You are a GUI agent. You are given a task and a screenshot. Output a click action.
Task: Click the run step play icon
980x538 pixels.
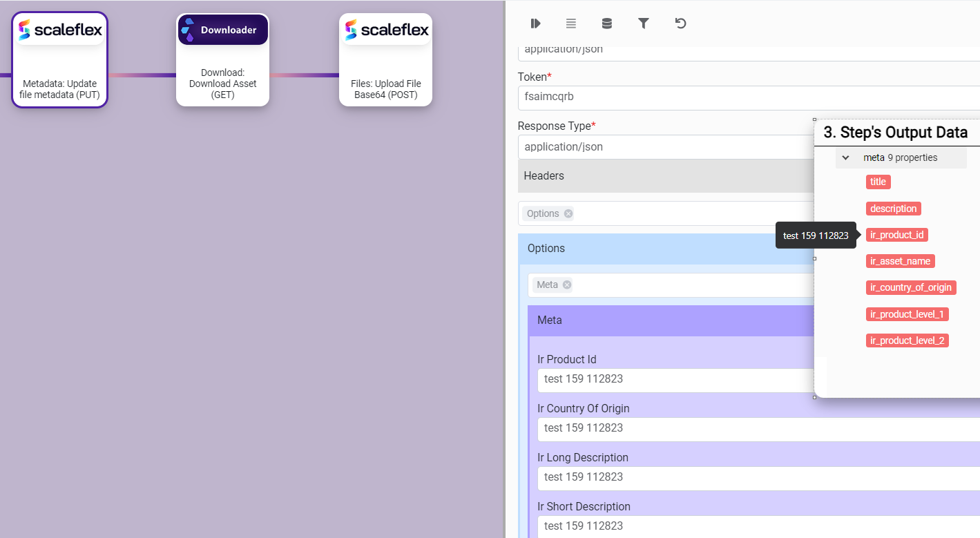535,23
